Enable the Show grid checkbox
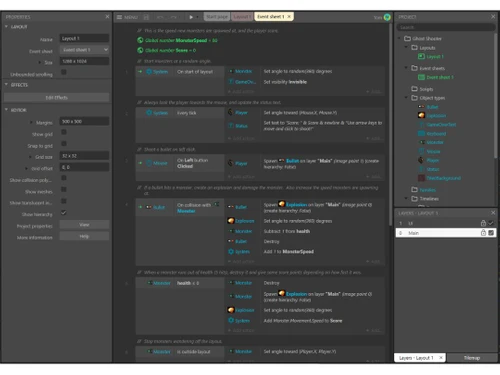 point(64,132)
